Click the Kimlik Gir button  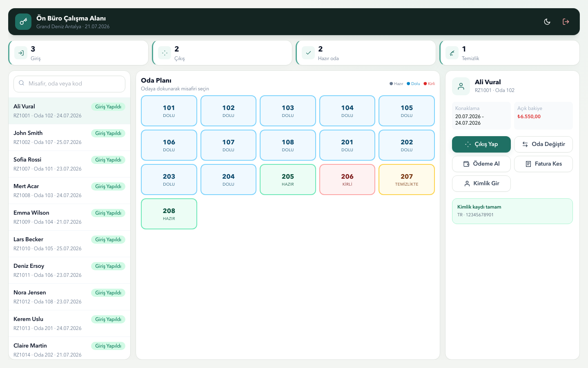click(x=481, y=184)
